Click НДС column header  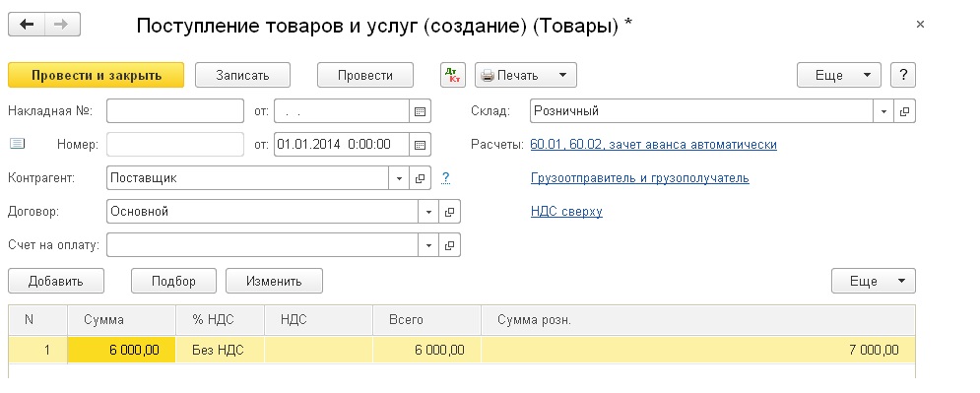(319, 320)
